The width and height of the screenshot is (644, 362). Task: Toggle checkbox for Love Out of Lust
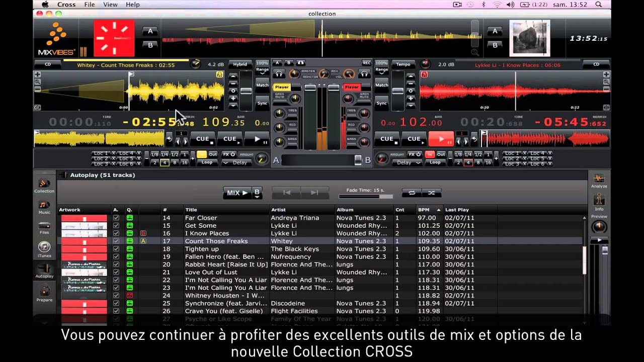(116, 273)
